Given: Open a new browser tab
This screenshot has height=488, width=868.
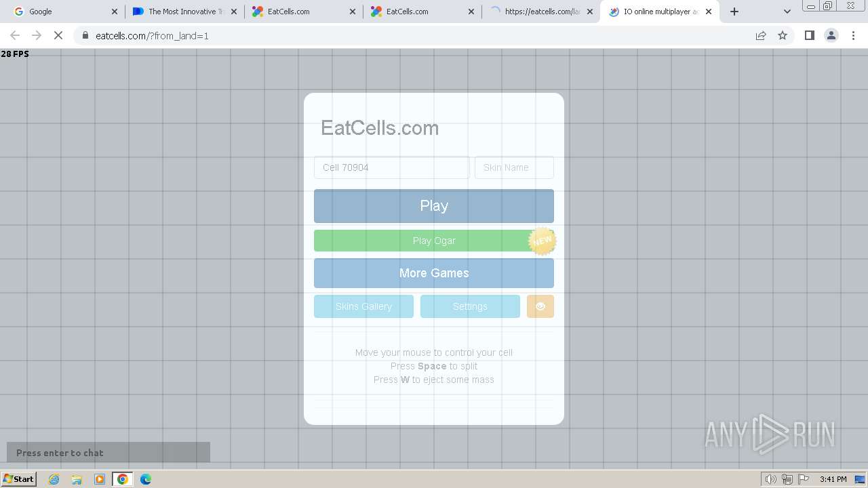Looking at the screenshot, I should point(734,12).
